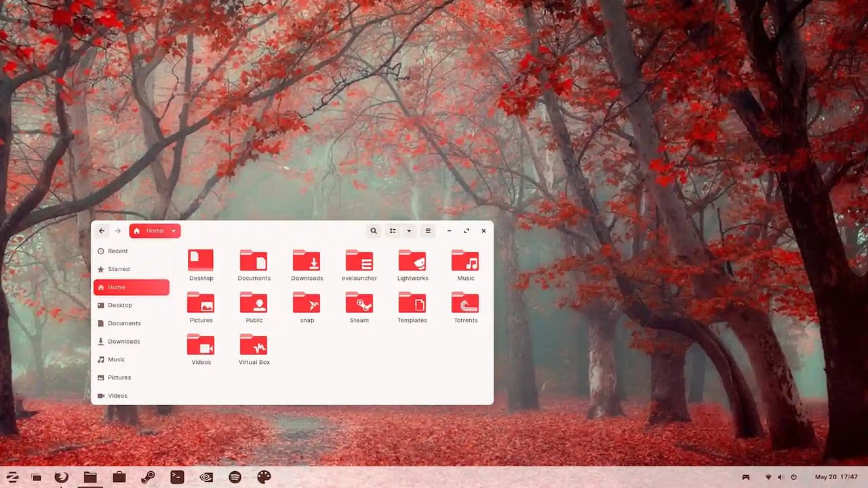Expand the Home path bar dropdown
The image size is (868, 488).
tap(174, 231)
